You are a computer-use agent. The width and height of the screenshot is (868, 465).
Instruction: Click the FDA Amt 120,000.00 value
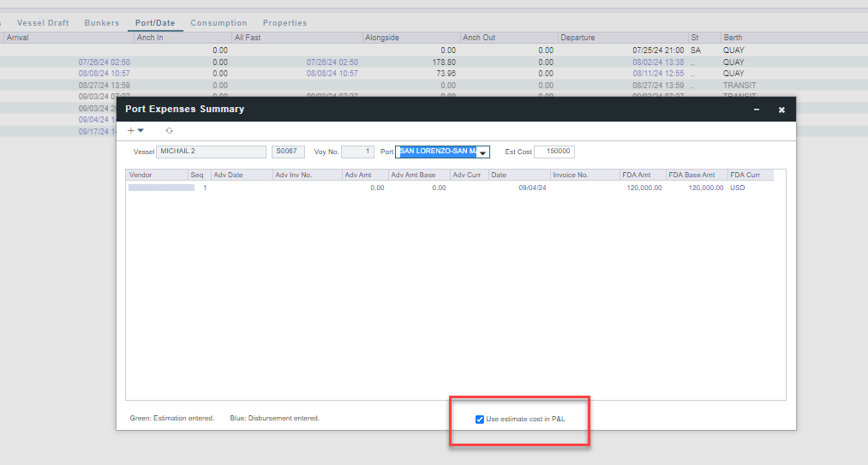point(644,188)
